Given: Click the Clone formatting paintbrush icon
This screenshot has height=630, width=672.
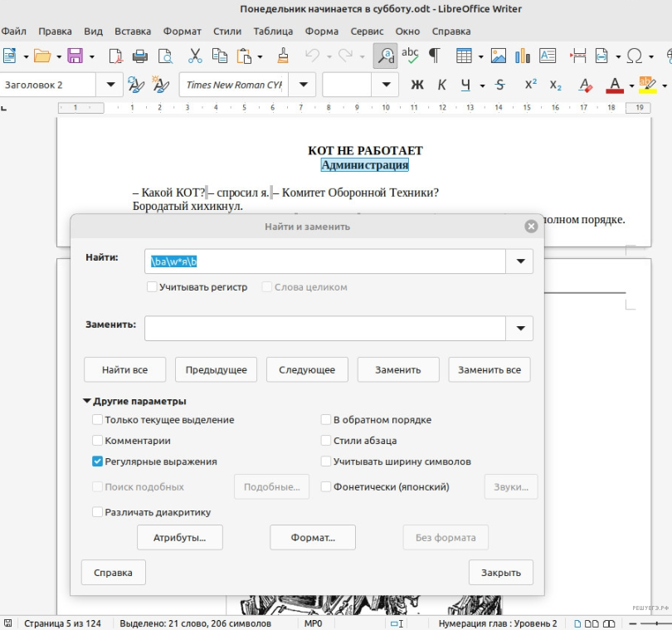Looking at the screenshot, I should 282,56.
